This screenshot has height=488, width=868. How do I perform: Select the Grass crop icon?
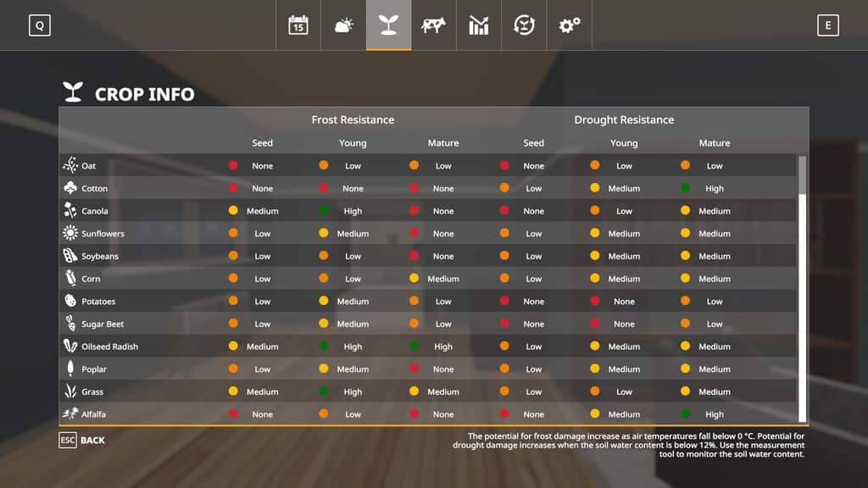[70, 391]
